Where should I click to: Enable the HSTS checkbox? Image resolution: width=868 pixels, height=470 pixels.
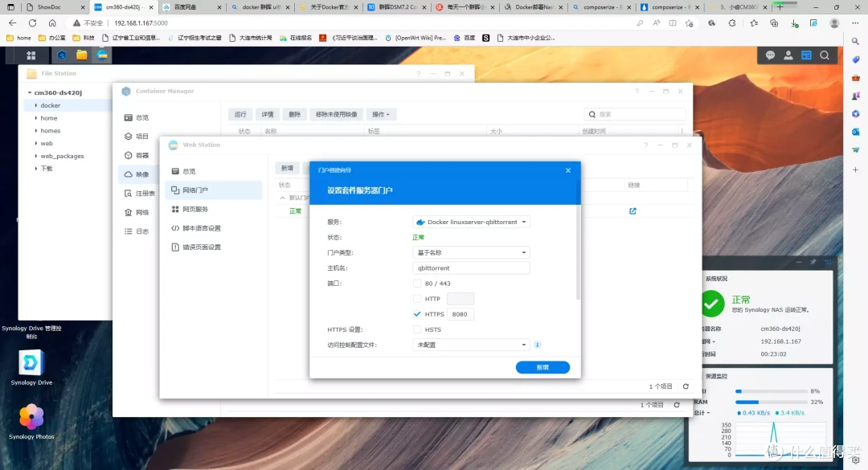[417, 329]
